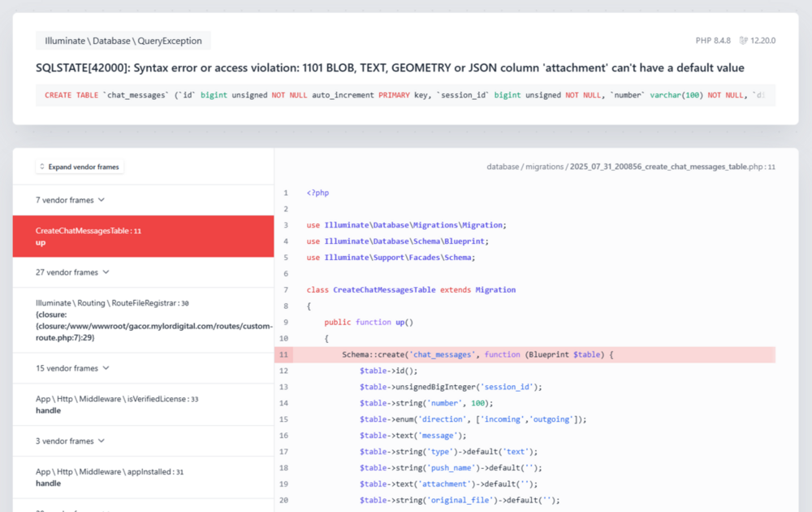The image size is (812, 512).
Task: Click code line use Illuminate\Database\Schema\Blueprint
Action: (x=398, y=241)
